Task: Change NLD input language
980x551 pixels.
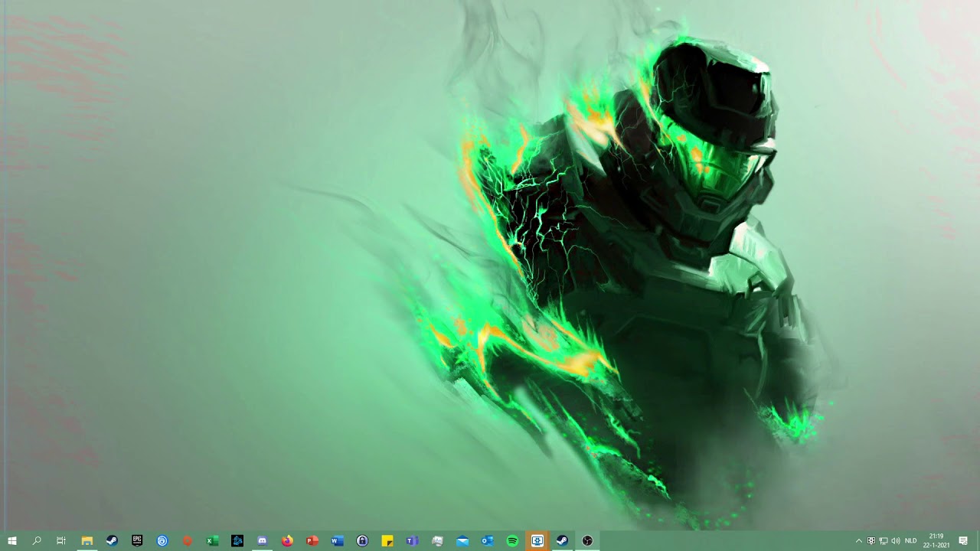Action: 911,541
